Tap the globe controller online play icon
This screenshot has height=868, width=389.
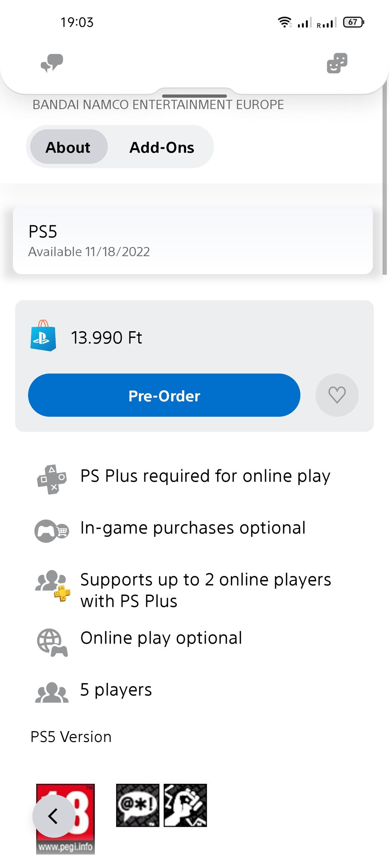tap(52, 642)
